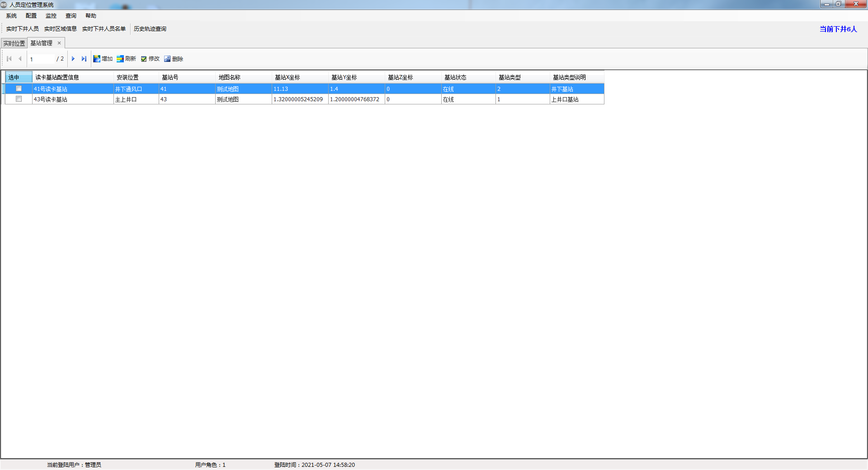Image resolution: width=868 pixels, height=470 pixels.
Task: Click the page number input field
Action: [x=42, y=59]
